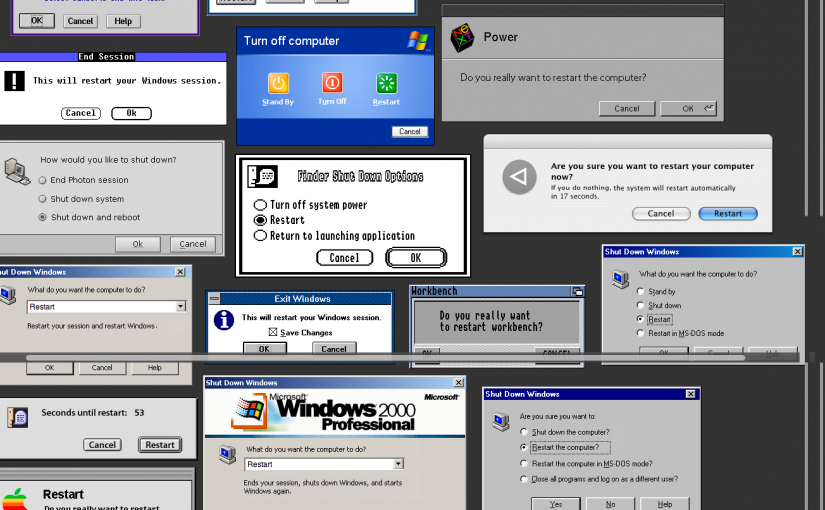This screenshot has height=510, width=825.
Task: Click the exclamation mark icon in End Session
Action: [x=14, y=81]
